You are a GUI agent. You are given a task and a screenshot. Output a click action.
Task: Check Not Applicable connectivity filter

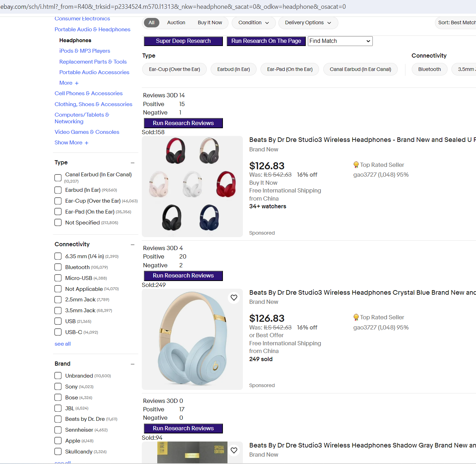click(58, 289)
